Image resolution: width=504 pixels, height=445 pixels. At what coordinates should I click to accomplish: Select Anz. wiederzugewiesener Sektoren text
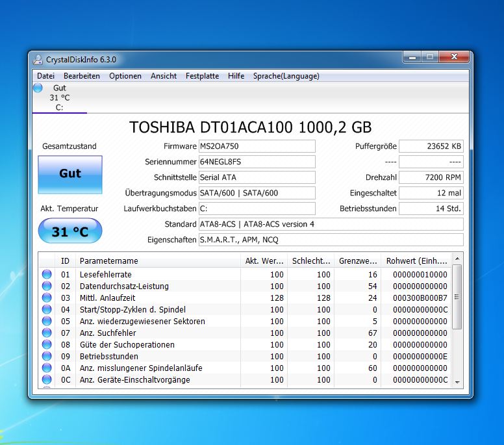(x=142, y=321)
